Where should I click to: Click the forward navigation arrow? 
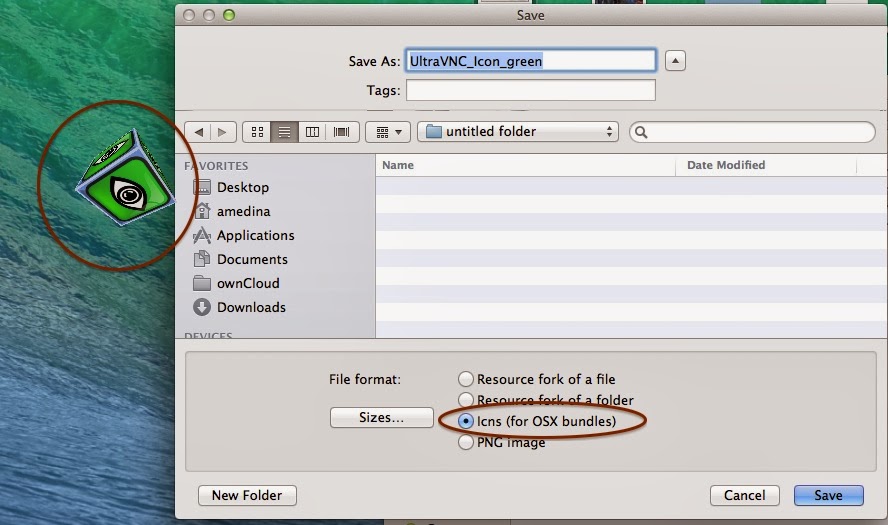pyautogui.click(x=222, y=132)
